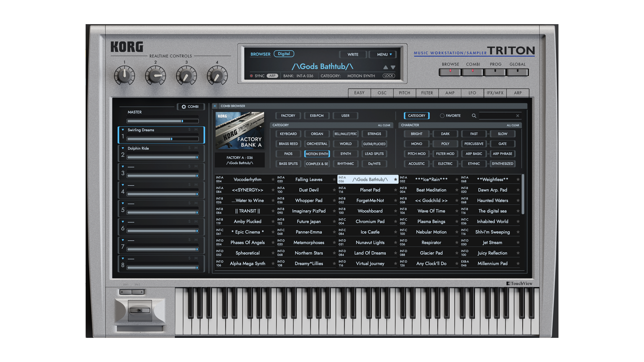Favorite the Jet Stream star
The height and width of the screenshot is (362, 644).
(518, 243)
